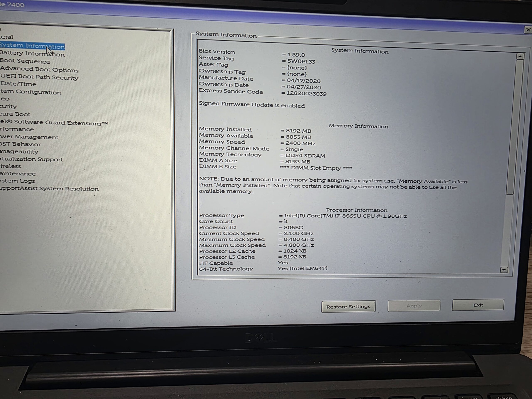Click the scroll down arrow

point(504,270)
